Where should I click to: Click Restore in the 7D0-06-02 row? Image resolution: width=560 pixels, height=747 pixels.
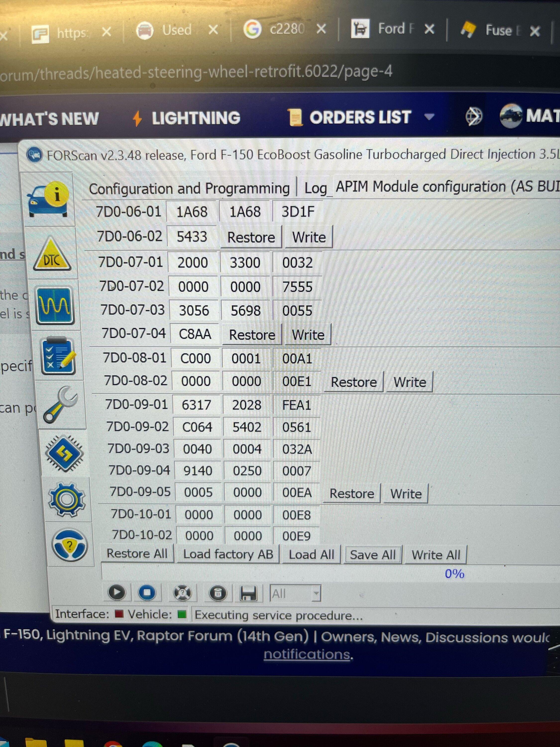point(251,237)
